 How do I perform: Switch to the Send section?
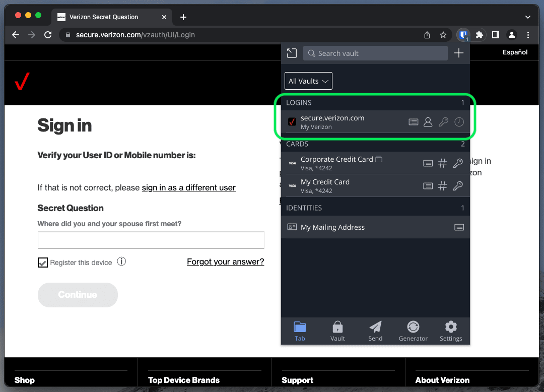375,332
